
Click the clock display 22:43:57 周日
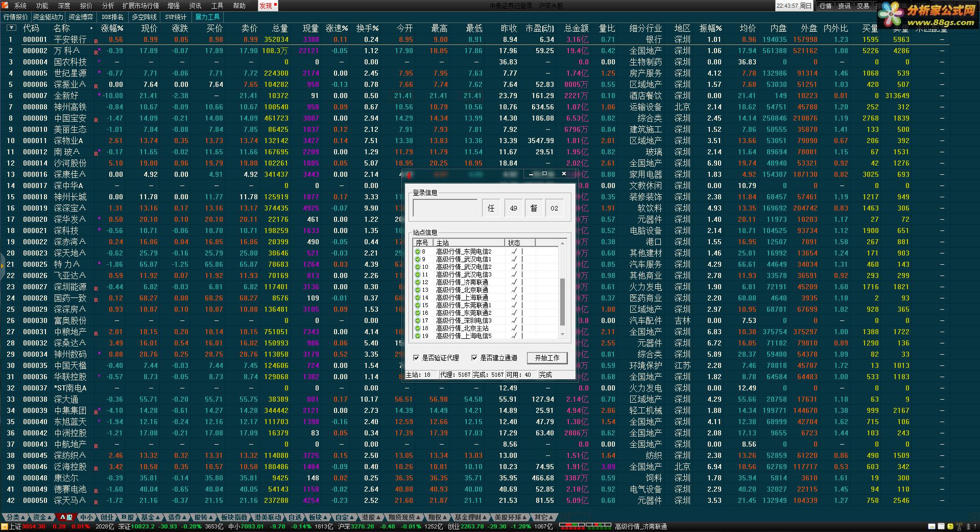click(x=794, y=6)
